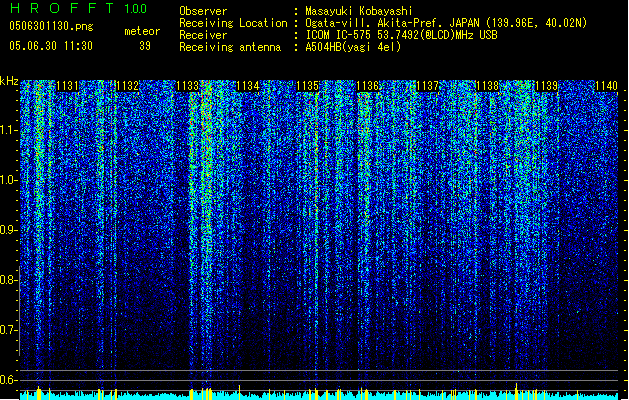Click the 1140 time marker

(607, 86)
